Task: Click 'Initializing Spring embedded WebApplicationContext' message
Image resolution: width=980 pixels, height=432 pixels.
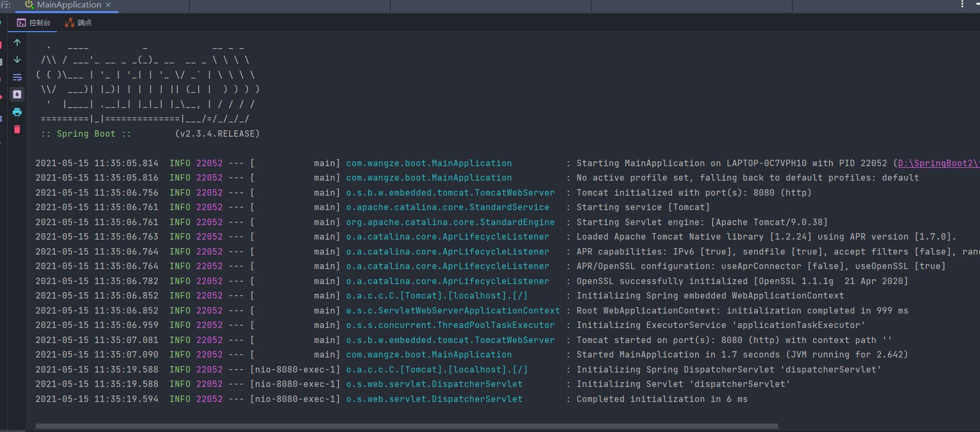Action: pyautogui.click(x=710, y=295)
